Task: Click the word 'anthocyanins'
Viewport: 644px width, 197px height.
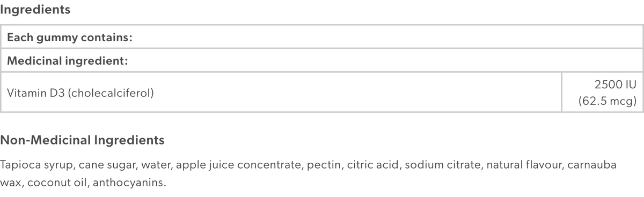Action: point(128,183)
